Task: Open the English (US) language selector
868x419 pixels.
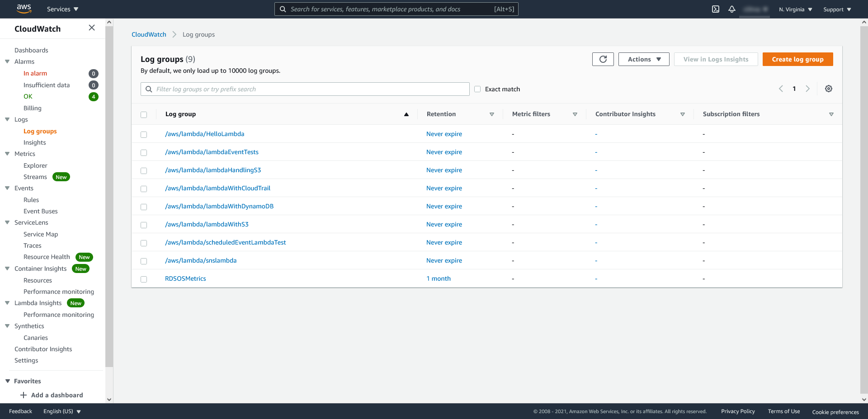Action: pos(62,411)
